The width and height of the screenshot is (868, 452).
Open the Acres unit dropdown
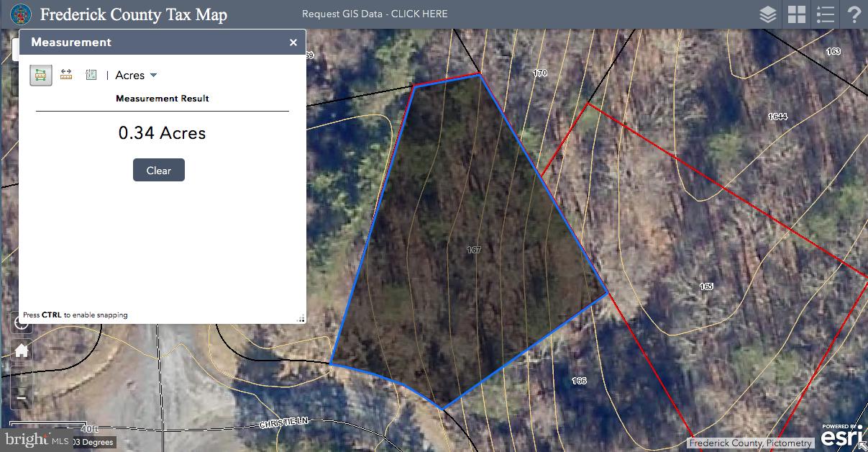tap(136, 75)
